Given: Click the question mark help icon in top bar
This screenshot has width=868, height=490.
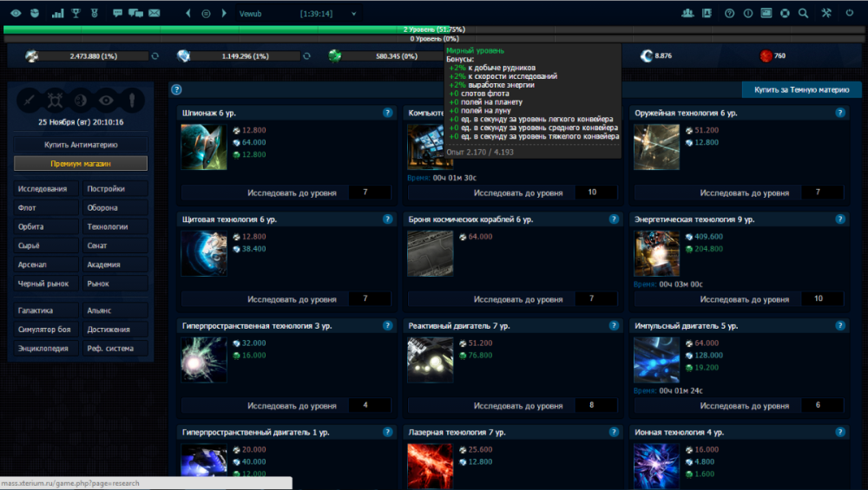Looking at the screenshot, I should click(730, 13).
